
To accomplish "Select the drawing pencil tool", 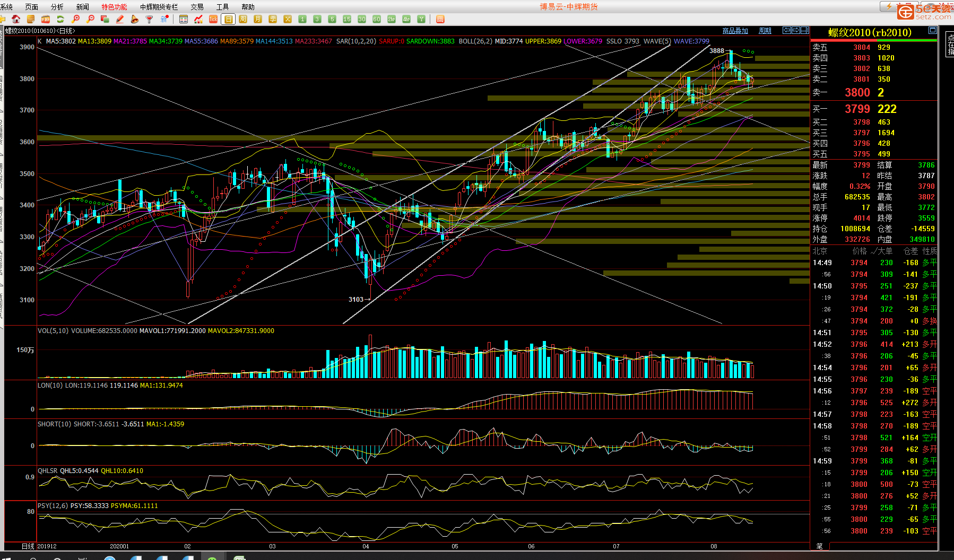I will click(120, 19).
